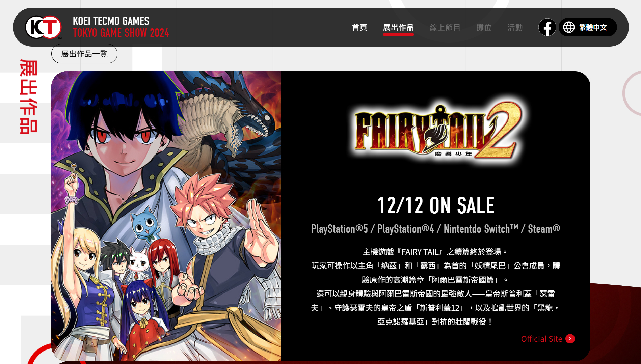Click the 12/12 ON SALE heading
641x364 pixels.
[x=436, y=205]
